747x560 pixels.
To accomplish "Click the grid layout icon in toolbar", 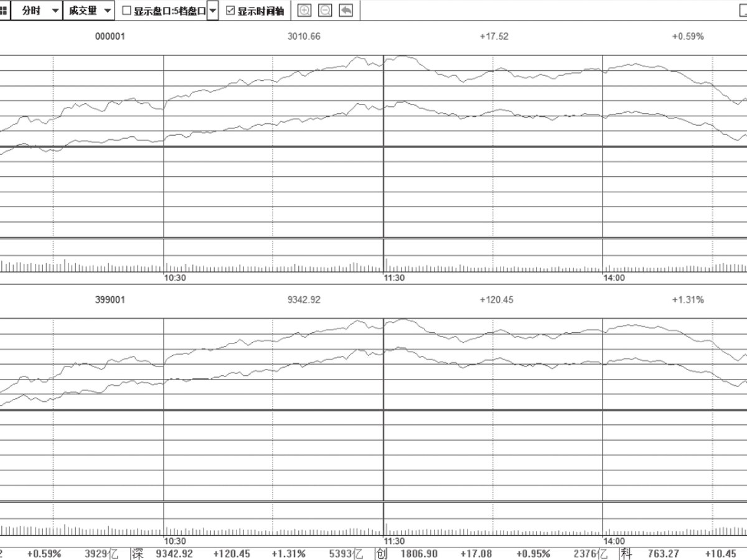I will pos(4,11).
